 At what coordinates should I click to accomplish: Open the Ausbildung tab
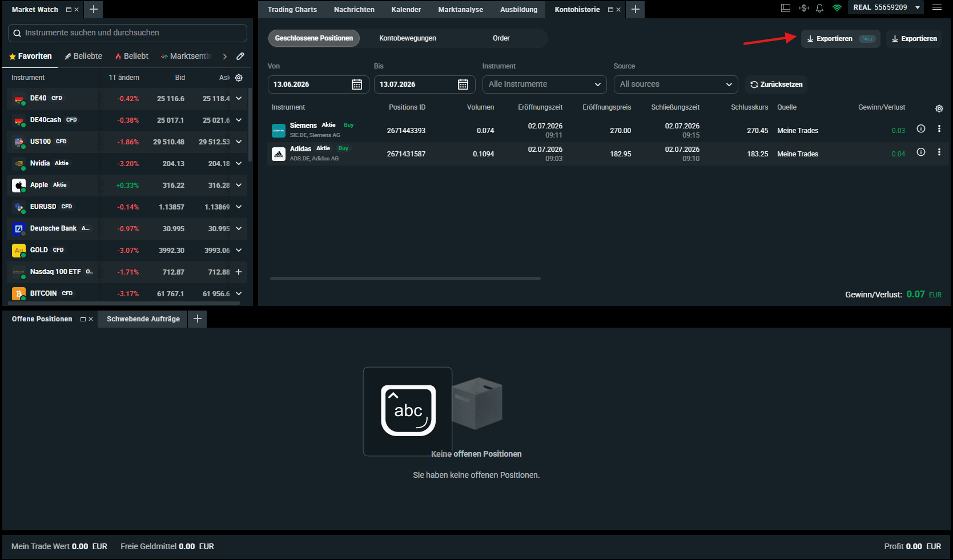pyautogui.click(x=518, y=10)
